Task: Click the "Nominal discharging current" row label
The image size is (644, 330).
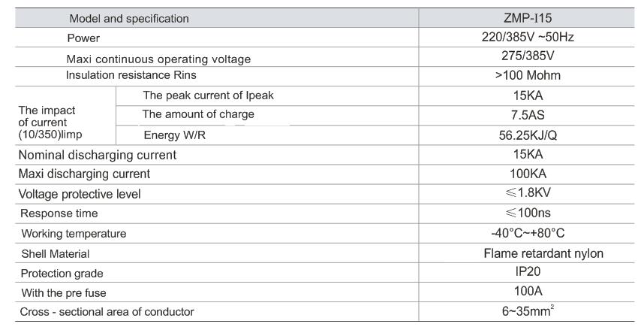Action: click(98, 155)
